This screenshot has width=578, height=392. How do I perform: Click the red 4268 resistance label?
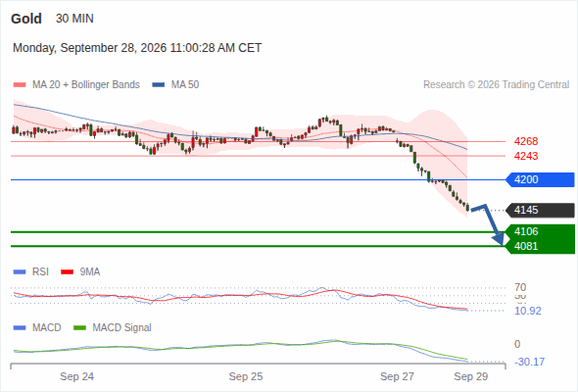point(526,141)
